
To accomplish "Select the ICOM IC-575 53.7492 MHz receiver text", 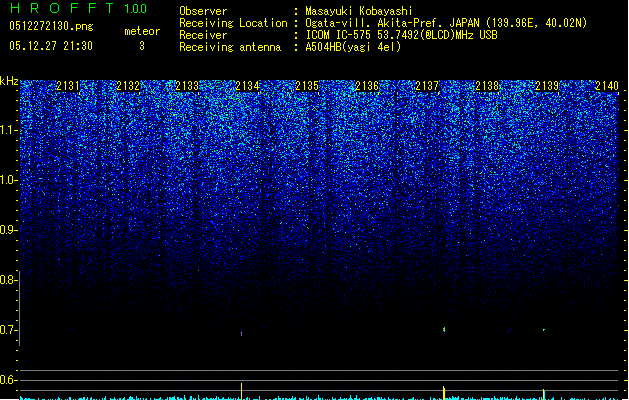I will click(401, 35).
